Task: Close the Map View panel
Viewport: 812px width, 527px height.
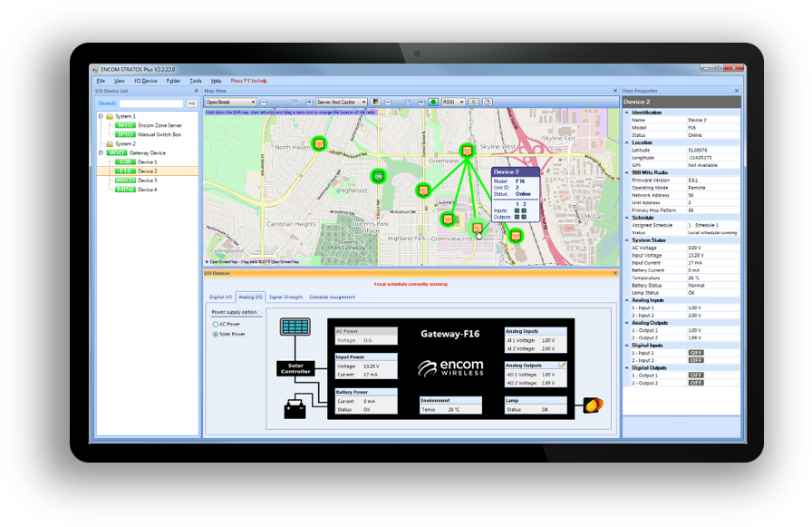Action: coord(615,91)
